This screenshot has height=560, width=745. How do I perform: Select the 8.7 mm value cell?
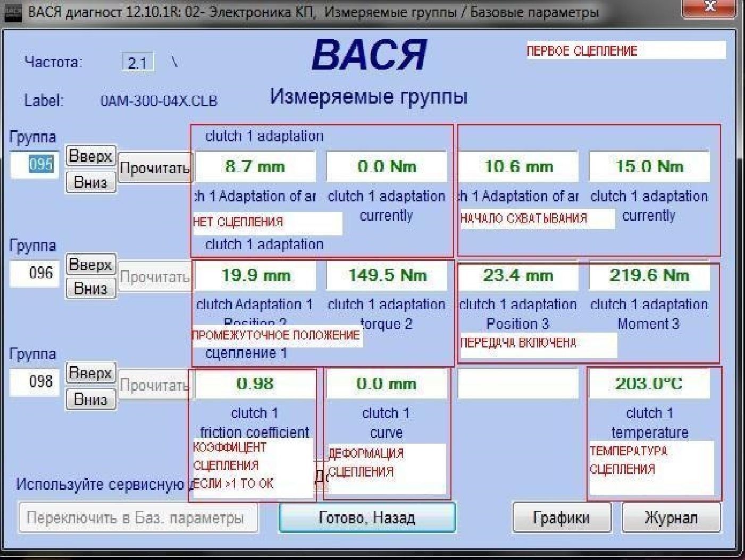pos(255,167)
